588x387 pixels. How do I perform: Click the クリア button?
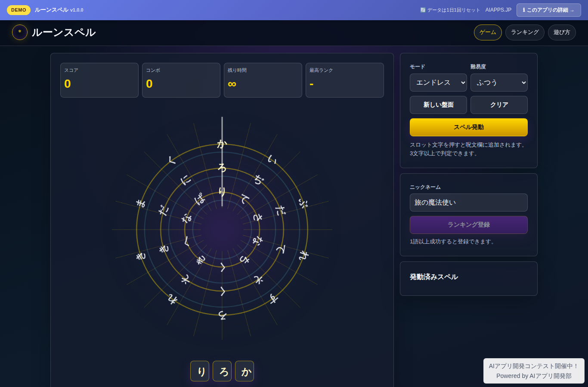point(499,105)
